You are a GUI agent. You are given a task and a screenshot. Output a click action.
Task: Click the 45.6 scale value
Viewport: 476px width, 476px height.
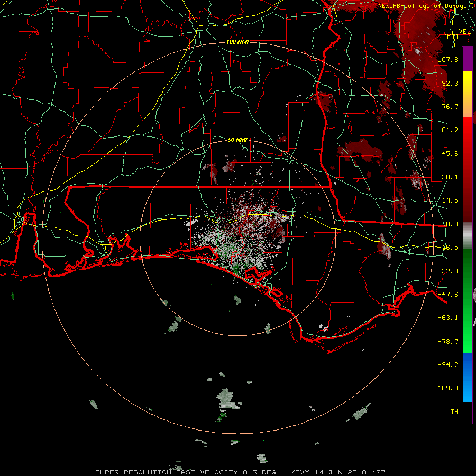[450, 153]
